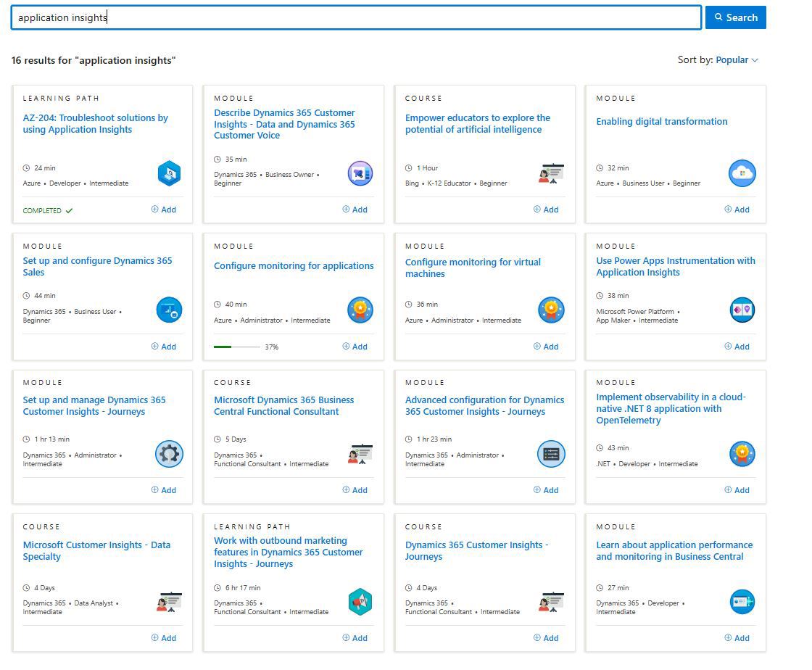Open AZ-204 Troubleshoot solutions by using Application Insights

coord(95,124)
